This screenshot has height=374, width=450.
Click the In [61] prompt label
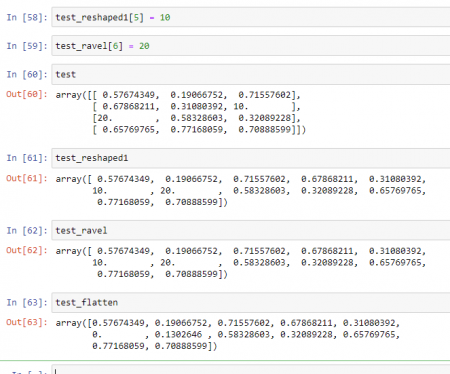(27, 158)
